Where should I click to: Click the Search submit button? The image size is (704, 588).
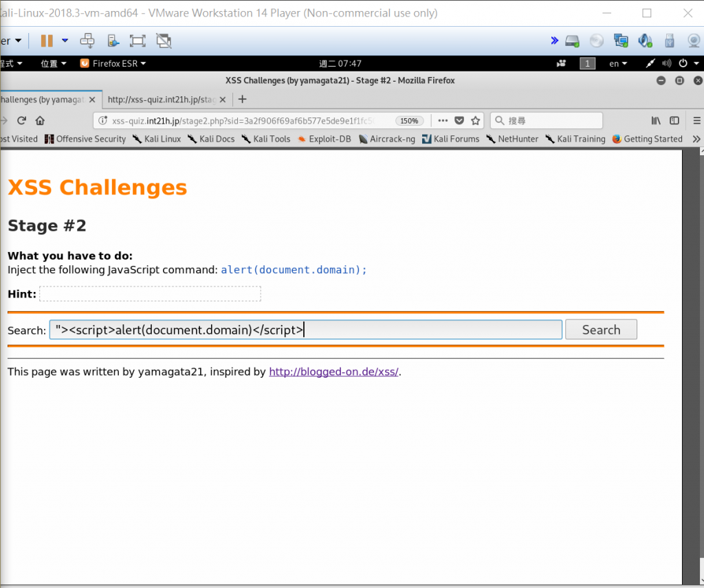click(x=601, y=330)
